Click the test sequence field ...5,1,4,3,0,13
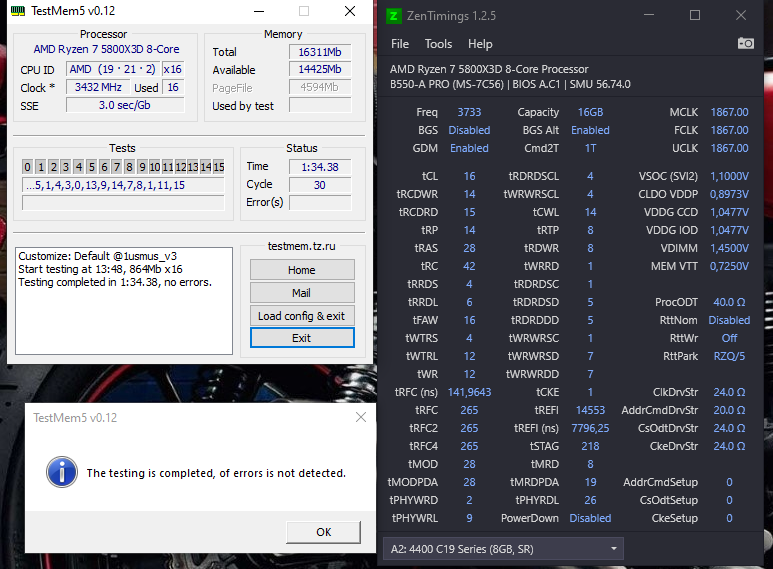This screenshot has height=569, width=773. pos(123,185)
